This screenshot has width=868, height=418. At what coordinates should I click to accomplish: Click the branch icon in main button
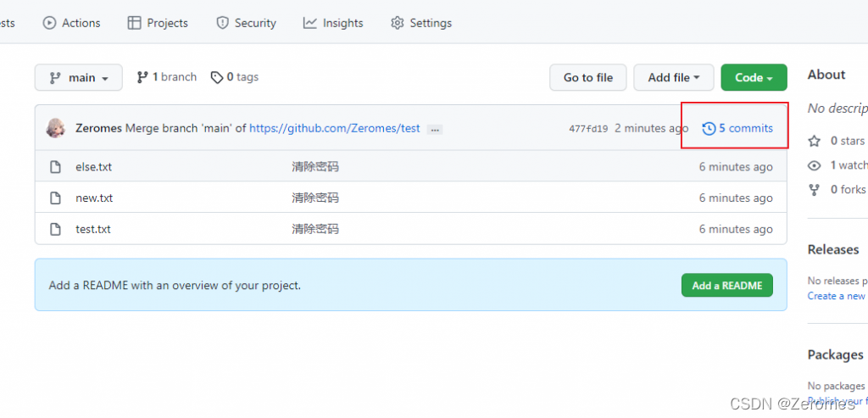(55, 78)
